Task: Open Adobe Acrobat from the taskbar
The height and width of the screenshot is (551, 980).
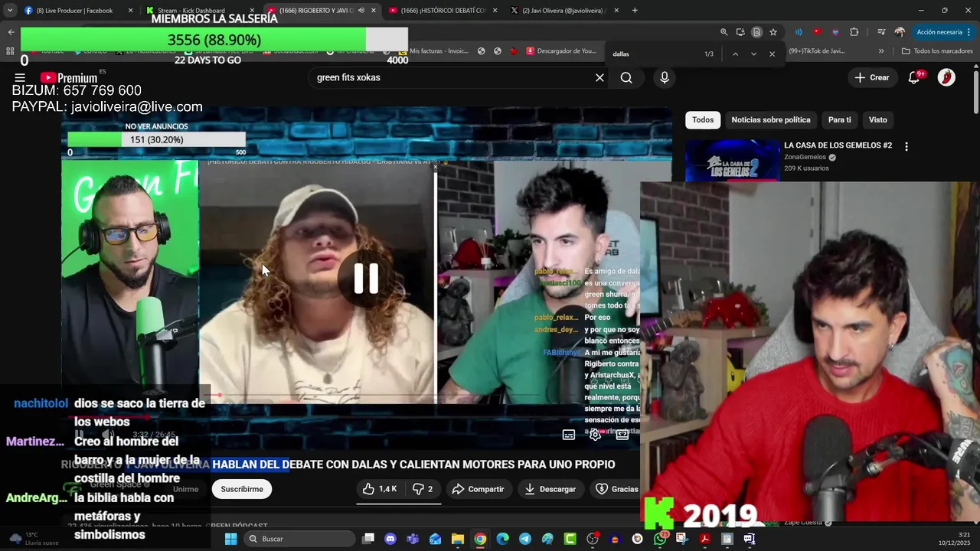Action: coord(704,539)
